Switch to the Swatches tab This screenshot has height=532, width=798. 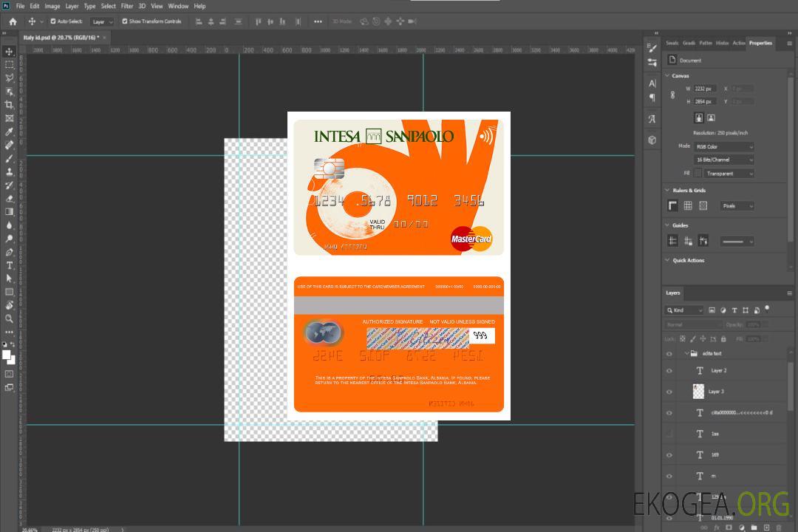672,43
